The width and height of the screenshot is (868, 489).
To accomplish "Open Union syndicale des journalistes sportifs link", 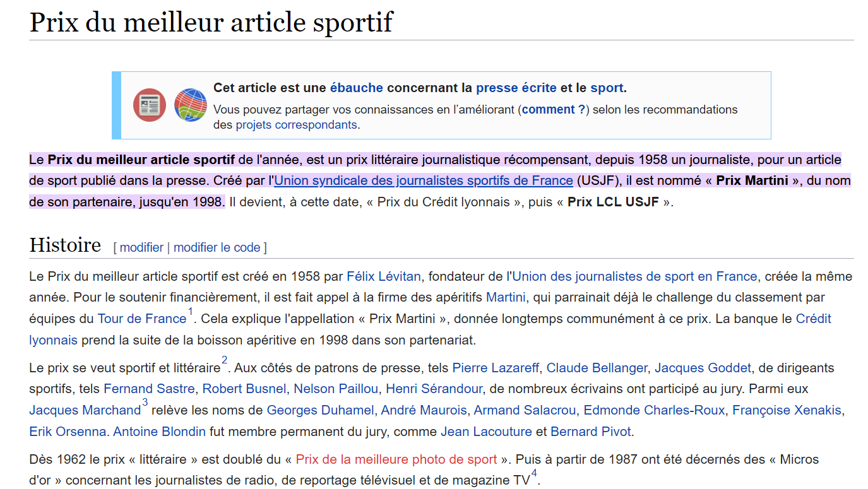I will click(x=423, y=180).
